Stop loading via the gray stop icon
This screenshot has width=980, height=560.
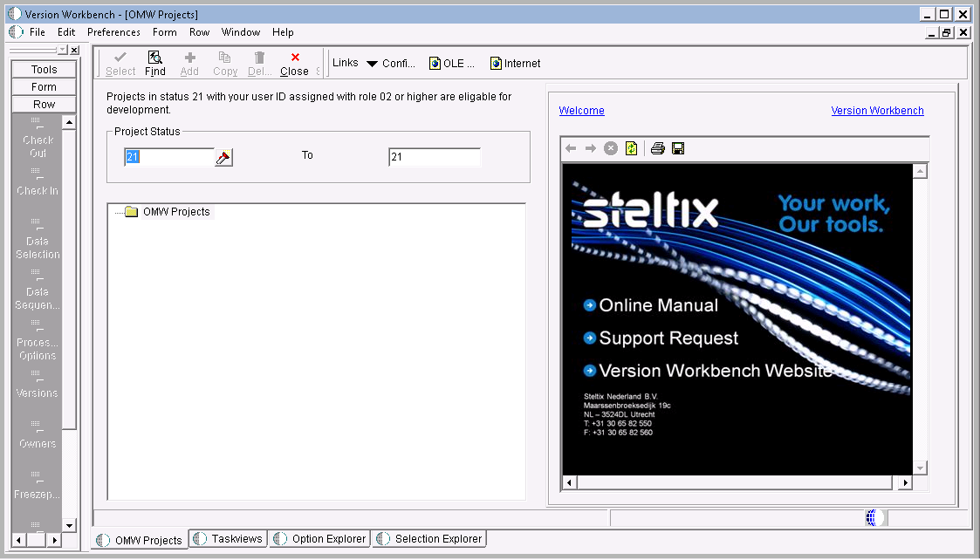610,147
